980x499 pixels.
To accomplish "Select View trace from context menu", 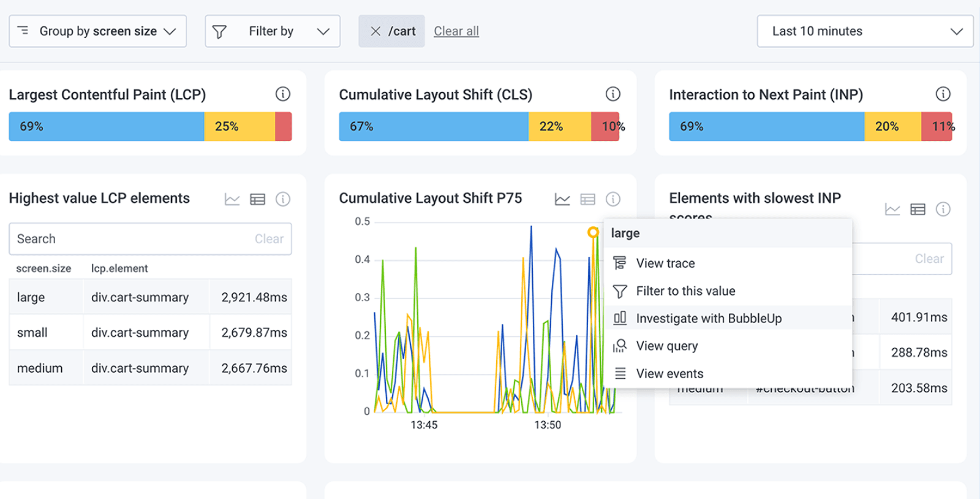I will 665,264.
